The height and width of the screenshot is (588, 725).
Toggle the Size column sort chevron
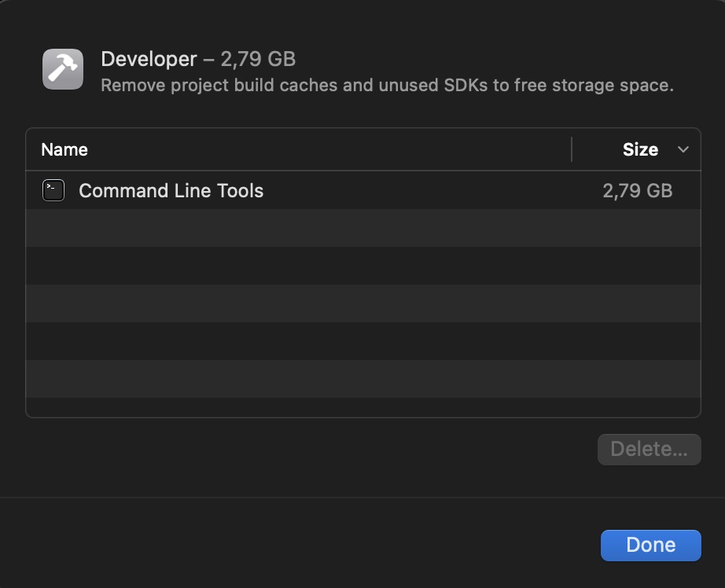(683, 149)
